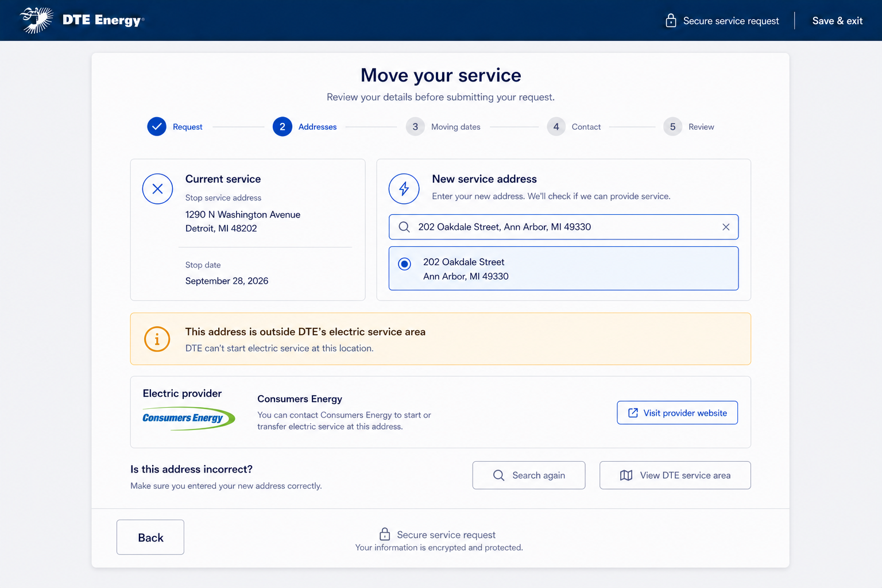Viewport: 882px width, 588px height.
Task: Select the 202 Oakdale Street radio button
Action: pyautogui.click(x=405, y=264)
